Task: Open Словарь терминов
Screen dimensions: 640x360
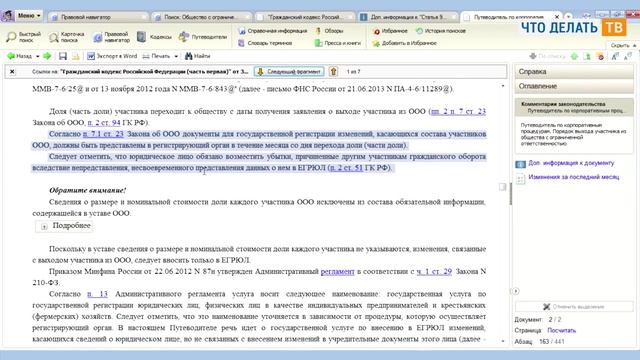Action: (265, 43)
